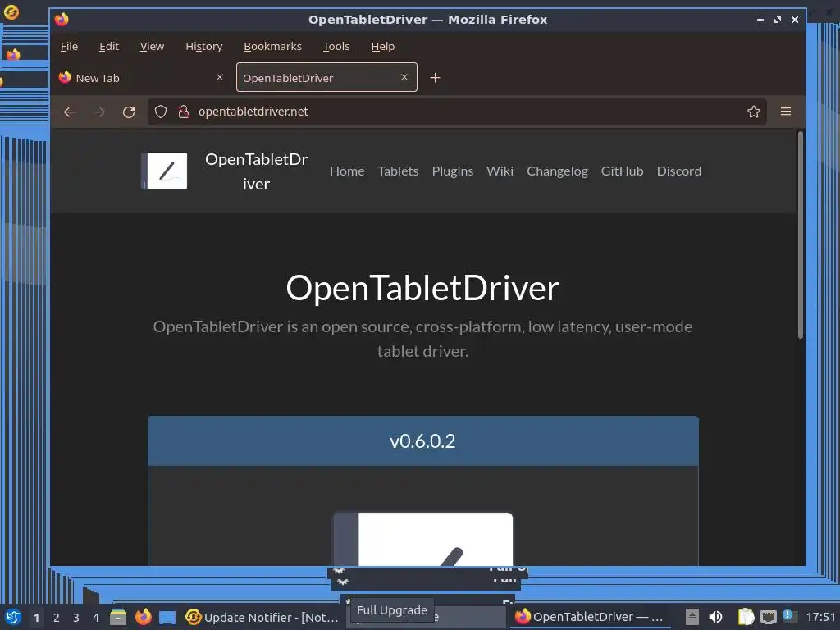
Task: Open the Lubuntu start menu icon
Action: [12, 617]
